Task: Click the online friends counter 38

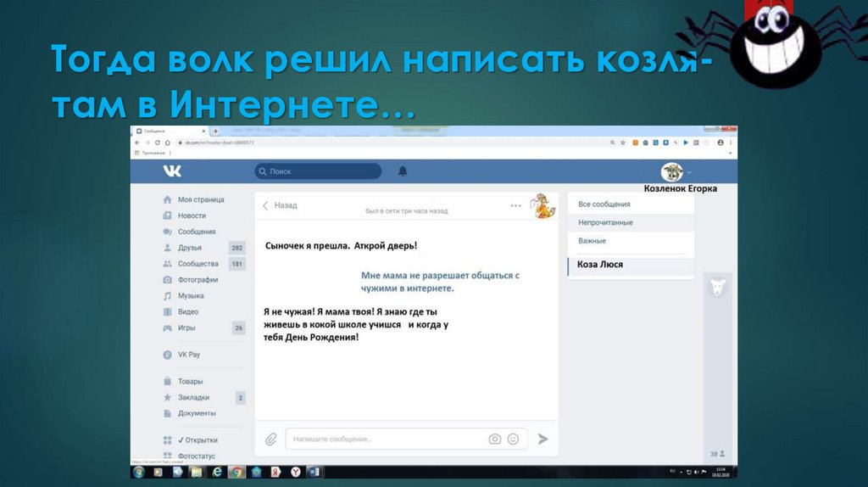Action: click(717, 454)
